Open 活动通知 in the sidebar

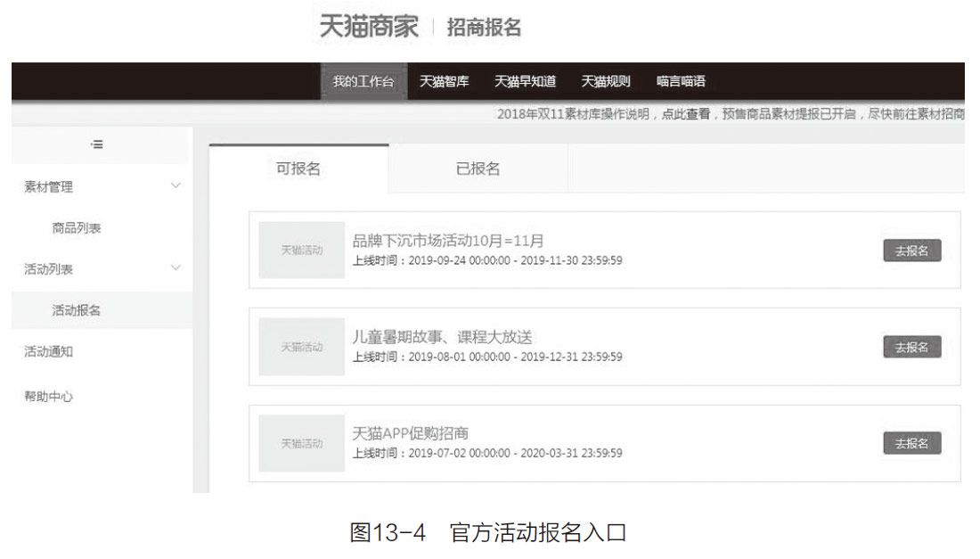tap(49, 351)
